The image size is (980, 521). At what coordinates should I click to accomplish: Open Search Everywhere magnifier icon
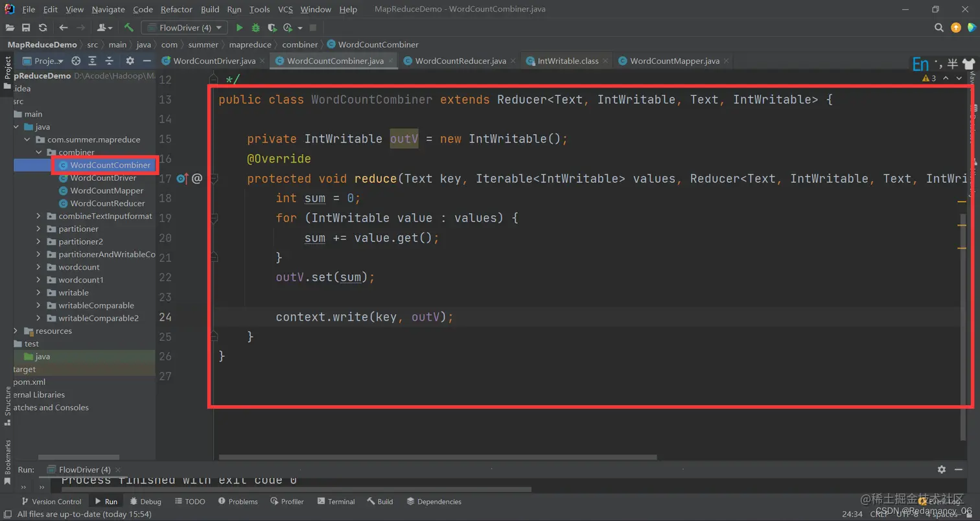(x=939, y=28)
